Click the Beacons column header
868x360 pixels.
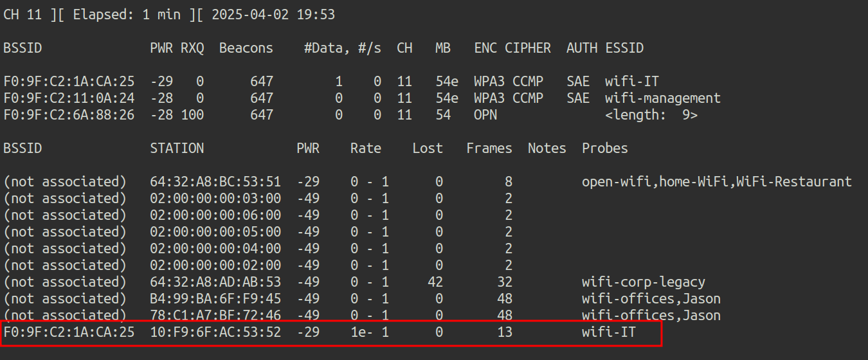click(x=246, y=48)
